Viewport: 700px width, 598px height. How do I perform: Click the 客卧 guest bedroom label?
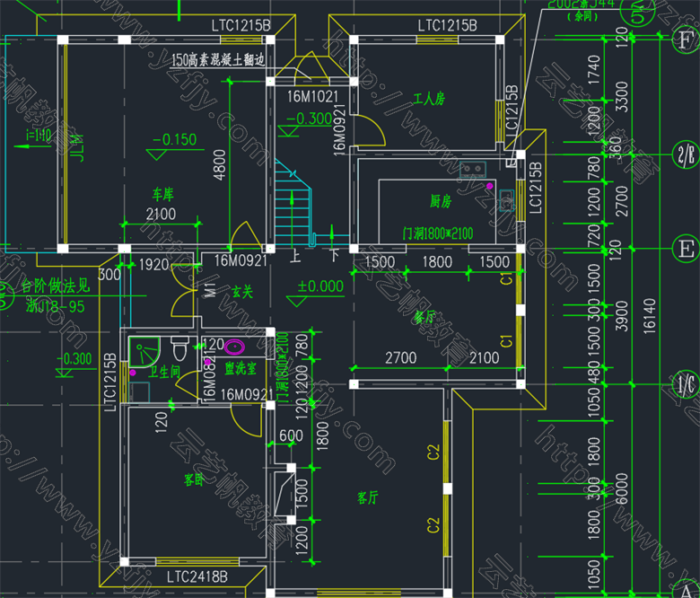(x=194, y=479)
